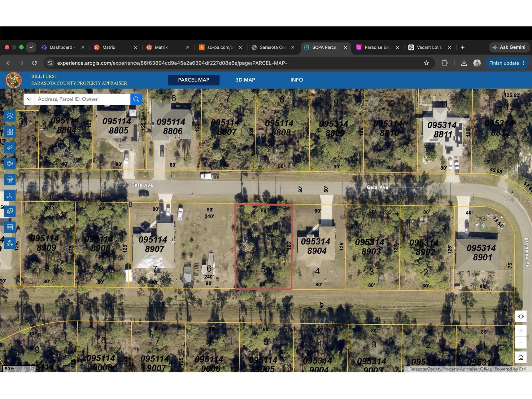532x399 pixels.
Task: Open the basemap gallery grid tool
Action: tap(10, 132)
